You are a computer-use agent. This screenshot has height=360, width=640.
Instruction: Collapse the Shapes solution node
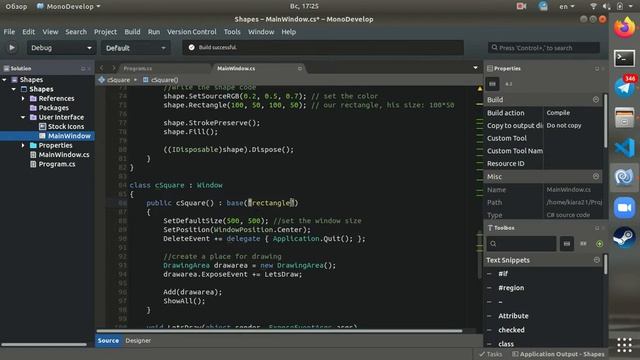[4, 80]
